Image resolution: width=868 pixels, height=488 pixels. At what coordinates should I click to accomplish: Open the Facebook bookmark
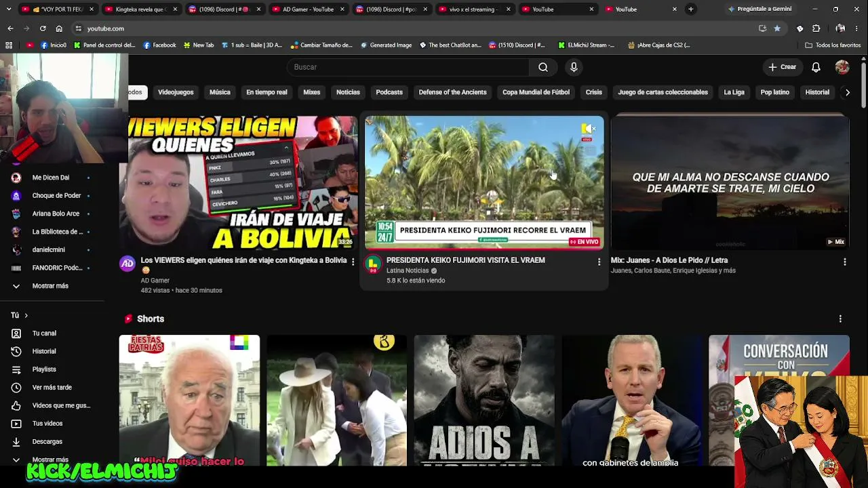pyautogui.click(x=159, y=45)
